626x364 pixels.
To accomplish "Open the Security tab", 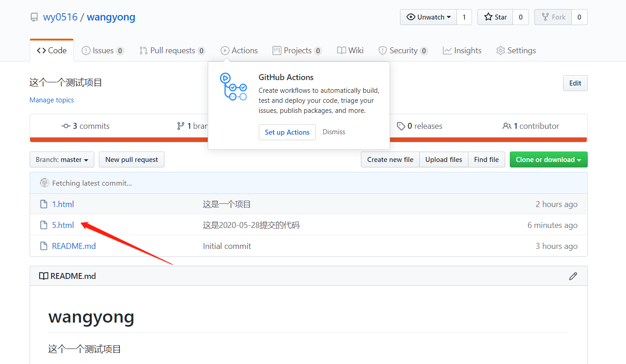I will [x=403, y=51].
